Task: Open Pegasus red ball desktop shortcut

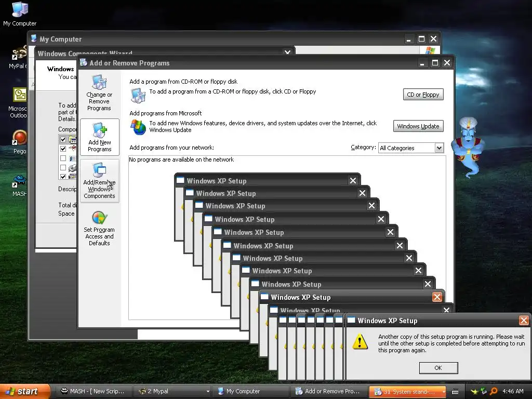Action: [19, 142]
